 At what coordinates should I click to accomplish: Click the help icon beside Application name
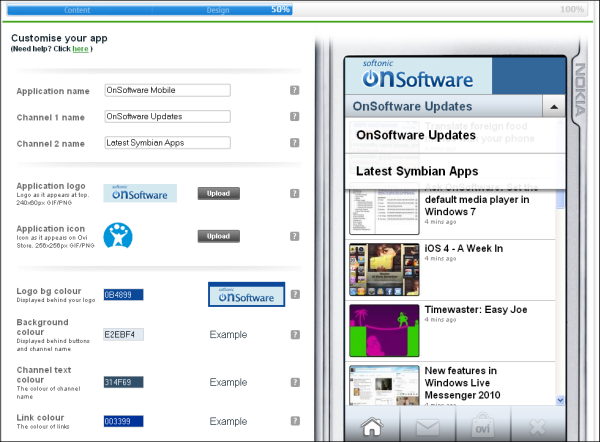pos(295,90)
